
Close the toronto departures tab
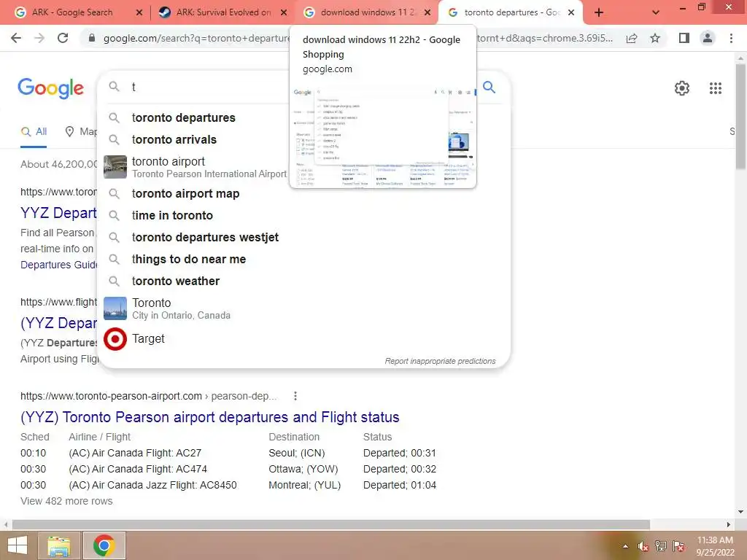coord(571,12)
